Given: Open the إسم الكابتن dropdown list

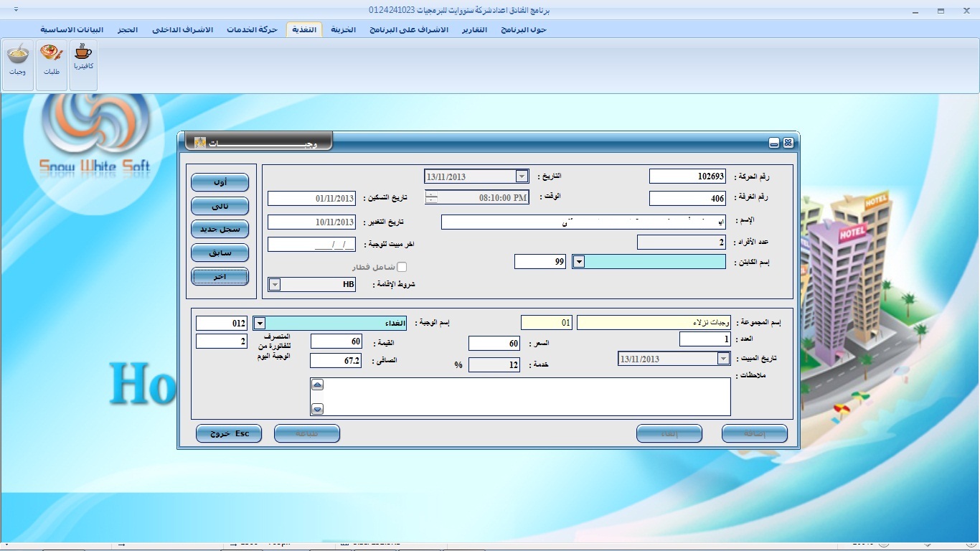Looking at the screenshot, I should tap(578, 262).
